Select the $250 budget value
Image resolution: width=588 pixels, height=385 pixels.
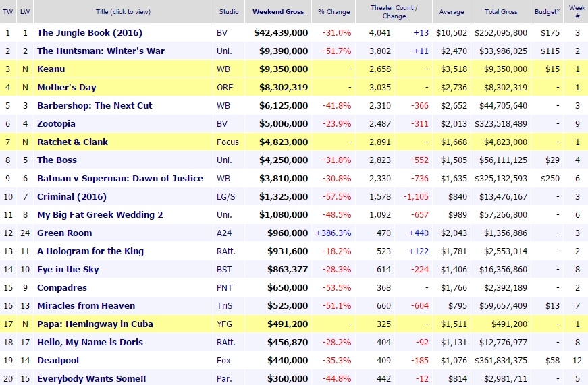point(550,179)
